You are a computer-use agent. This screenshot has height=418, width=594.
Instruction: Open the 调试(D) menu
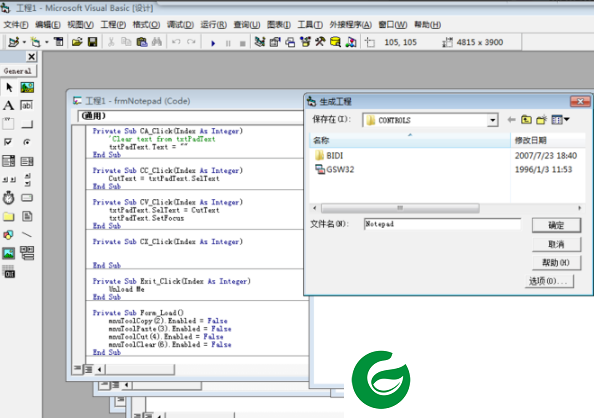180,25
